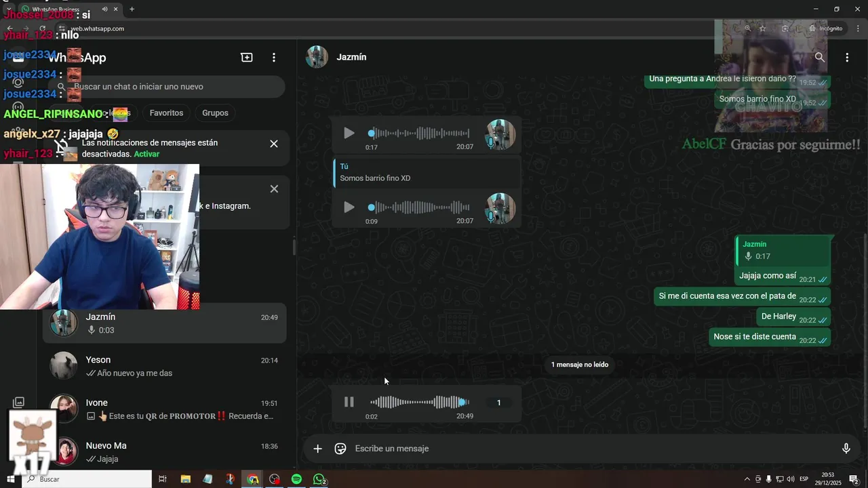Open the network icon in system tray

pyautogui.click(x=780, y=479)
